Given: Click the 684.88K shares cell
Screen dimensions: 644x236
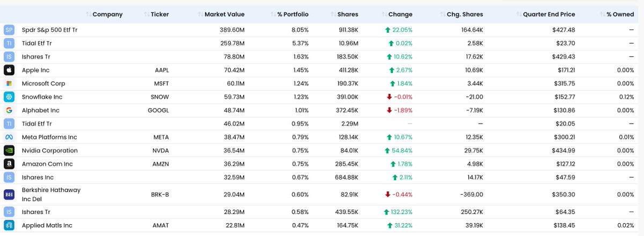Looking at the screenshot, I should 346,177.
